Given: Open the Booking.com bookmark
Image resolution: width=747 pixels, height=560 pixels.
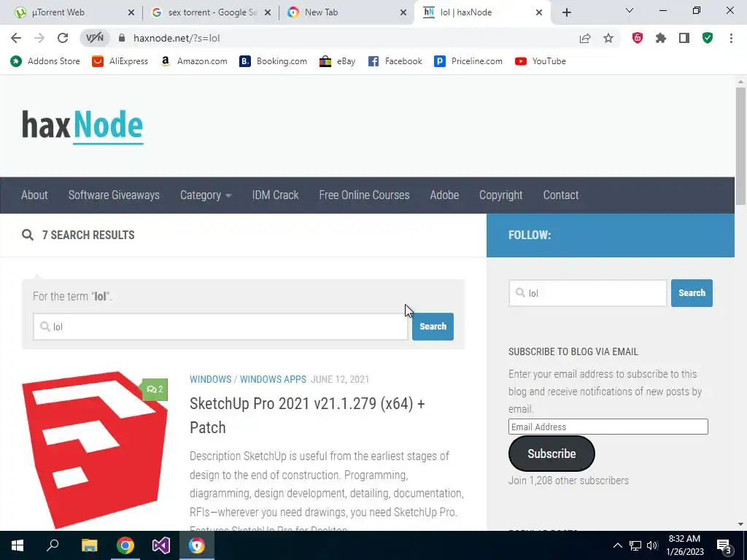Looking at the screenshot, I should pos(273,61).
